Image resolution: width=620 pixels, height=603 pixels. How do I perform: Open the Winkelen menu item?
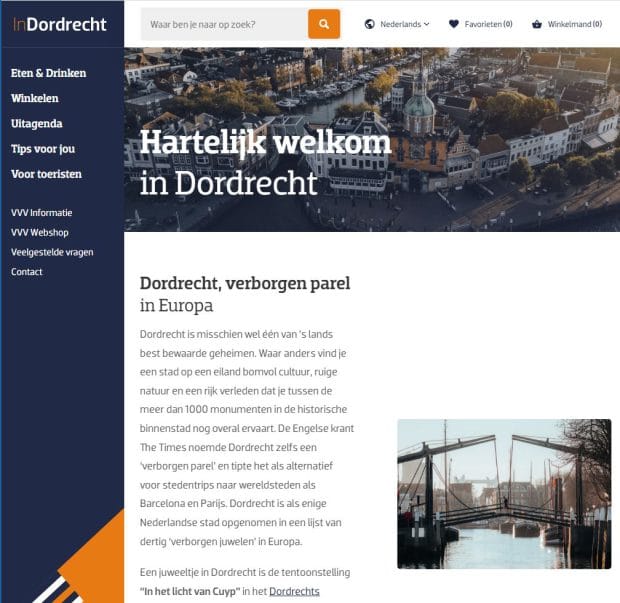point(35,98)
